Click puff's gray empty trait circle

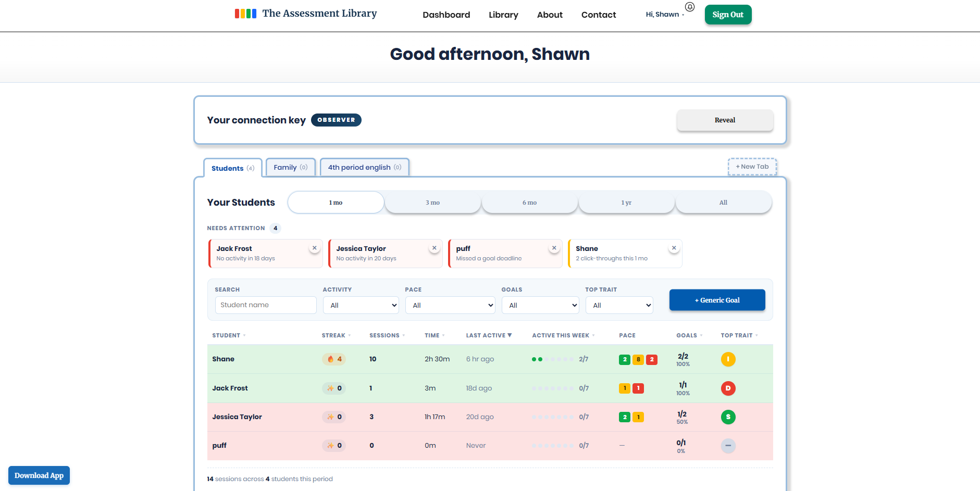coord(728,446)
